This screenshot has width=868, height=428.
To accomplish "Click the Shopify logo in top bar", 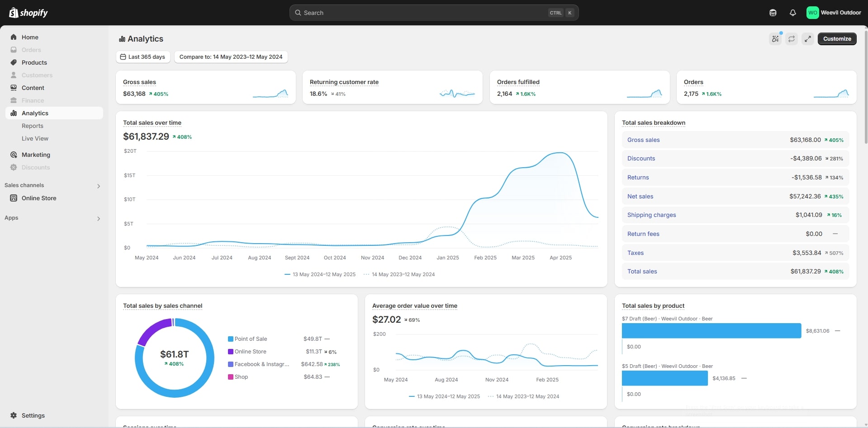I will click(x=28, y=13).
